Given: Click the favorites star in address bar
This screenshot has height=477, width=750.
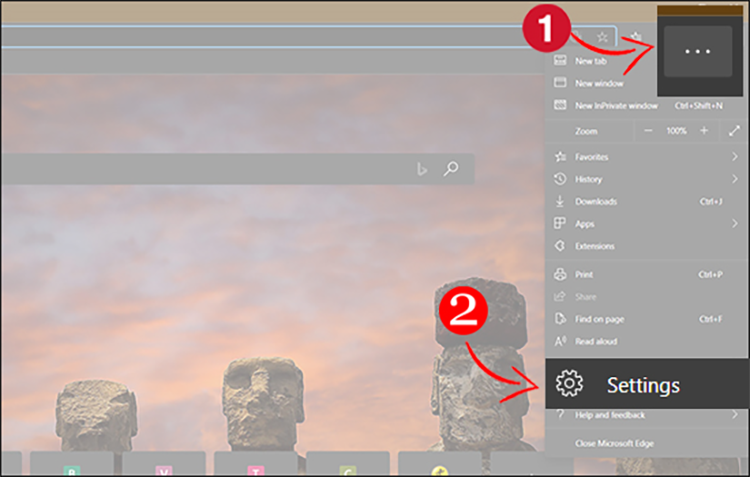Looking at the screenshot, I should pos(602,37).
